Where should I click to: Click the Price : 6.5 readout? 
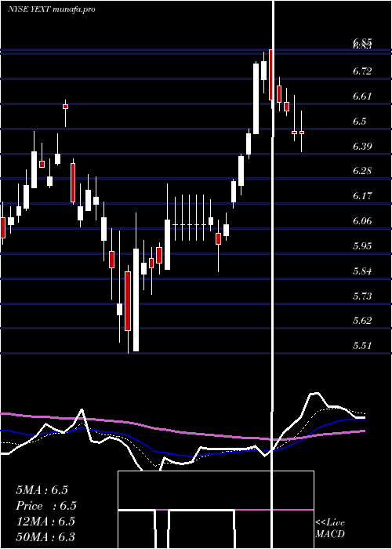click(46, 506)
